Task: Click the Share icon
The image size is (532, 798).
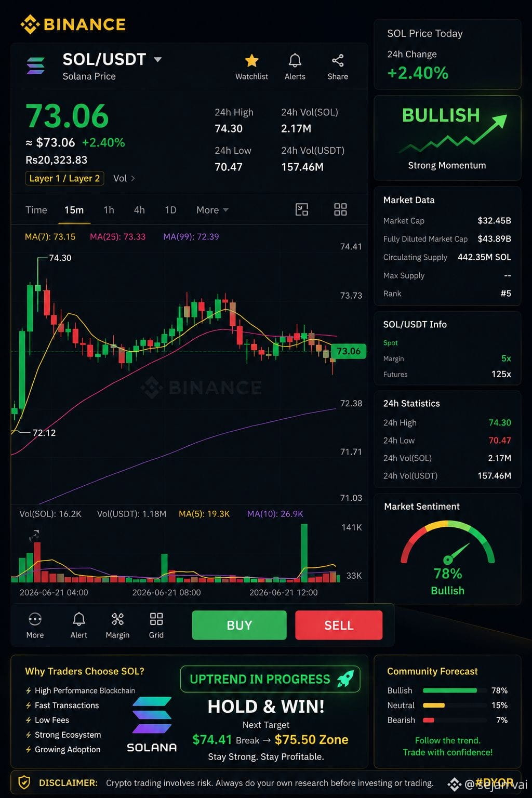Action: point(338,61)
